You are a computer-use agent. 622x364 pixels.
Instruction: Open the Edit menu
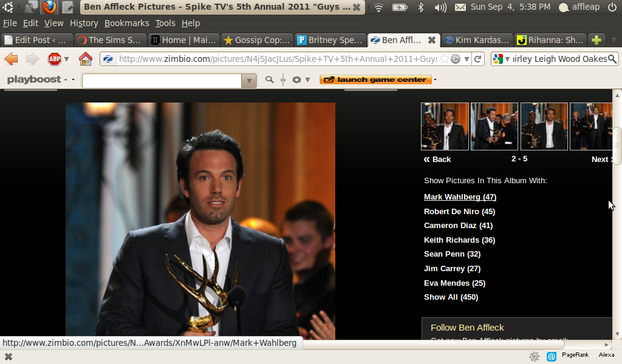point(30,24)
